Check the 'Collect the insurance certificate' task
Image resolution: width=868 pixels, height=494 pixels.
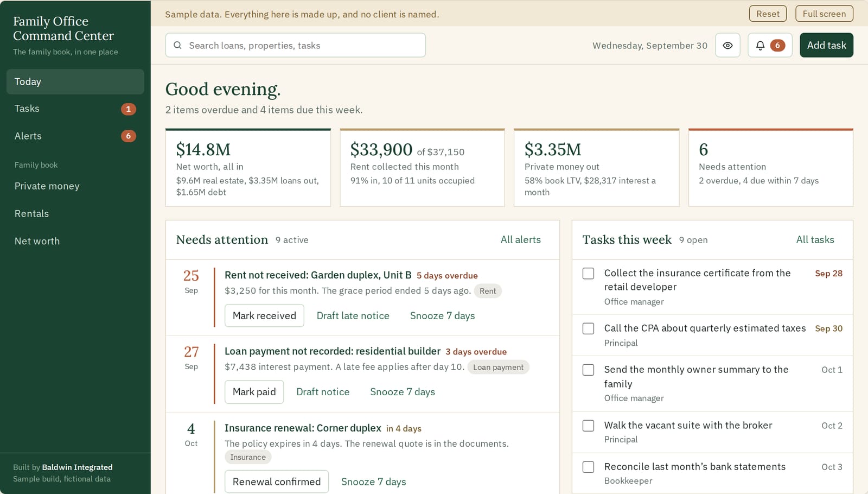coord(588,274)
